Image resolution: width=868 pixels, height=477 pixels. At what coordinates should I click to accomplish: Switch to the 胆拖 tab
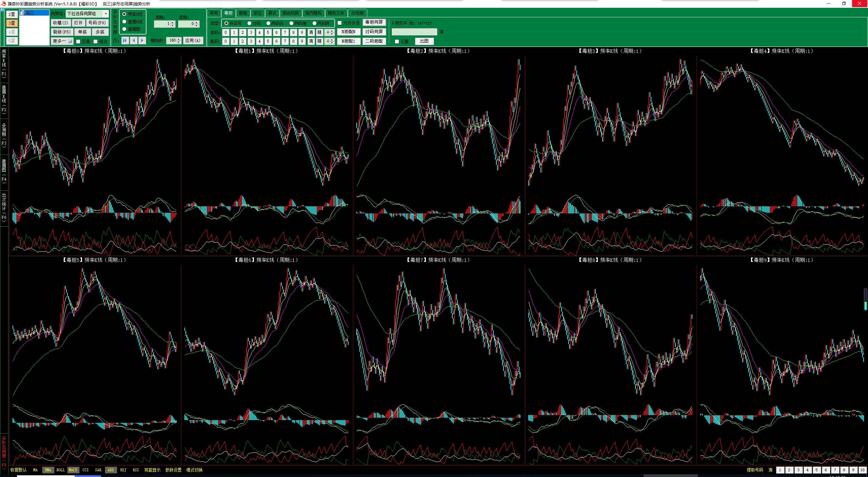pyautogui.click(x=243, y=13)
